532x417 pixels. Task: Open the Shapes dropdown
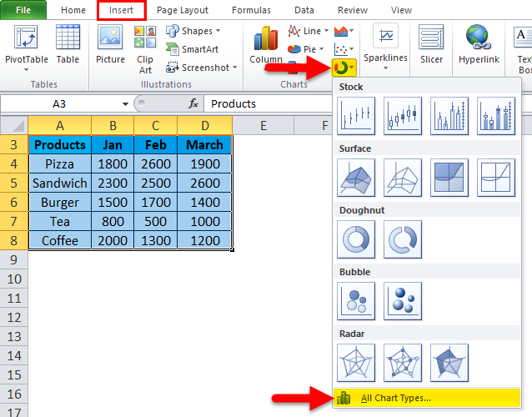pos(193,31)
